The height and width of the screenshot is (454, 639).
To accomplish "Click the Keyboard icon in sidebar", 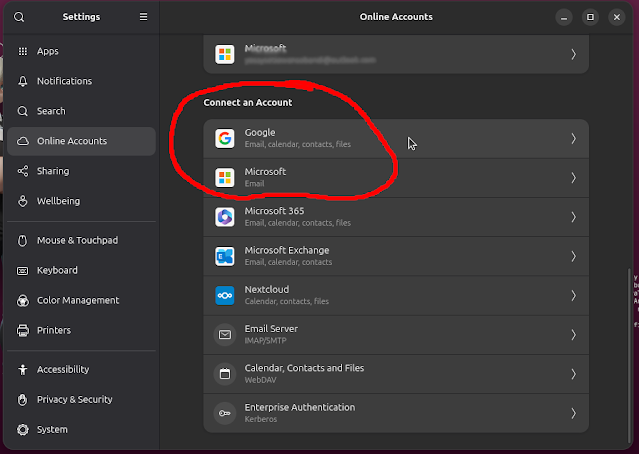I will [x=23, y=270].
